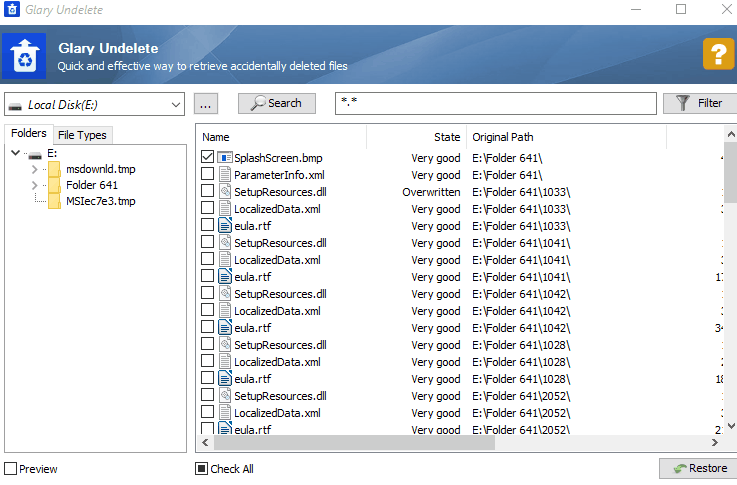Click the LocalizedData.xml icon in 2052 row
The height and width of the screenshot is (485, 737).
pyautogui.click(x=225, y=412)
